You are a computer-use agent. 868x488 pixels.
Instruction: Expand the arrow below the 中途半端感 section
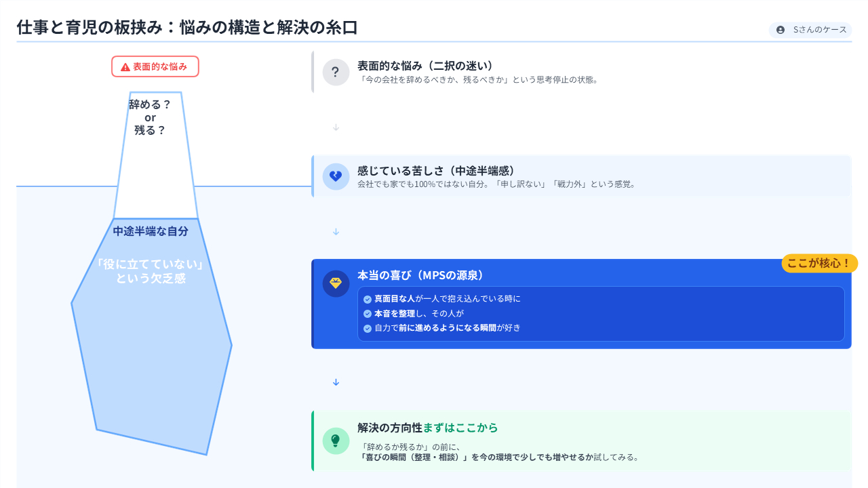click(x=335, y=231)
